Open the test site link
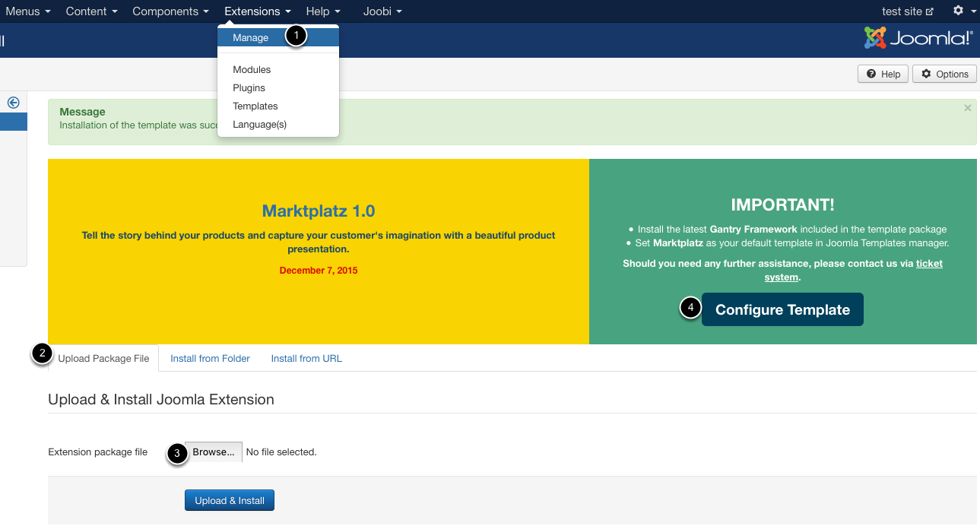The width and height of the screenshot is (980, 526). pyautogui.click(x=908, y=11)
